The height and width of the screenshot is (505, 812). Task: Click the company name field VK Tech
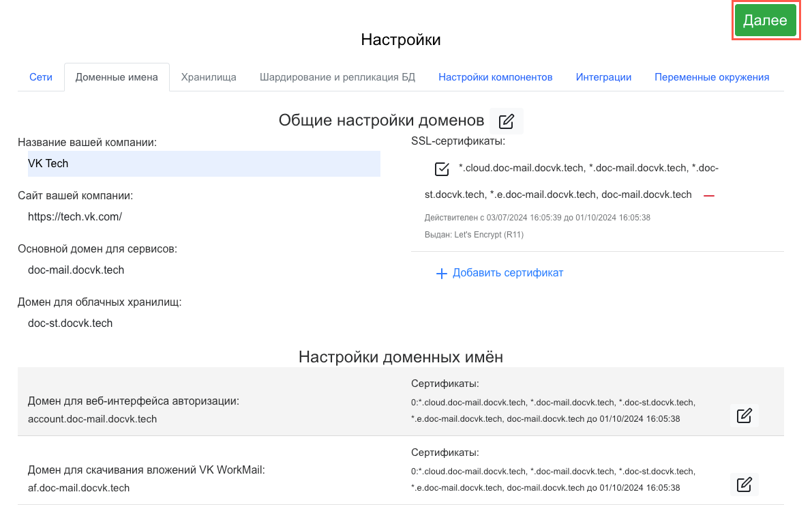point(199,164)
